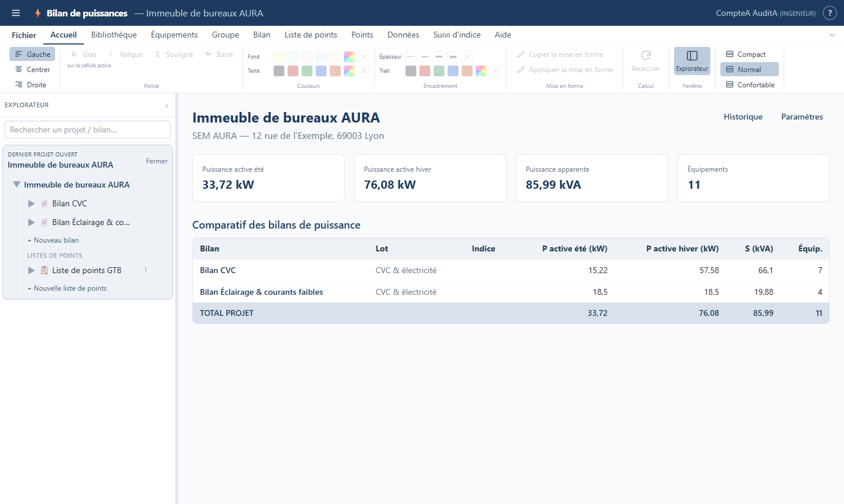
Task: Open the Historique view
Action: [743, 117]
